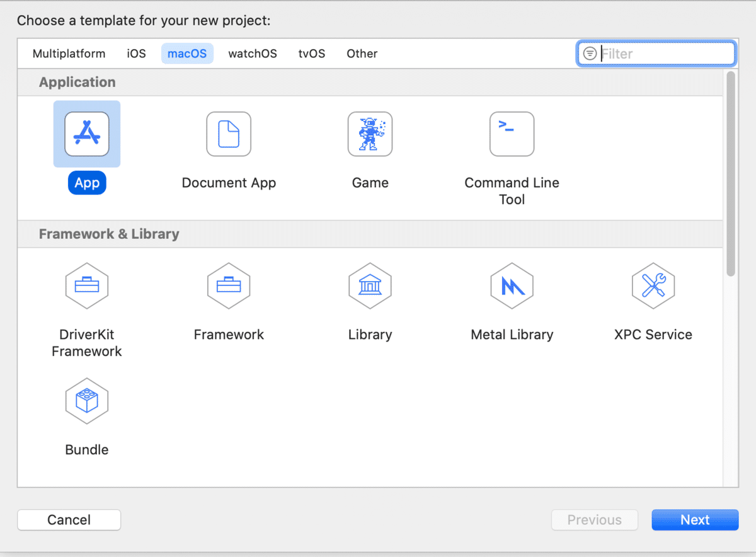
Task: Switch to the iOS tab
Action: click(x=136, y=54)
